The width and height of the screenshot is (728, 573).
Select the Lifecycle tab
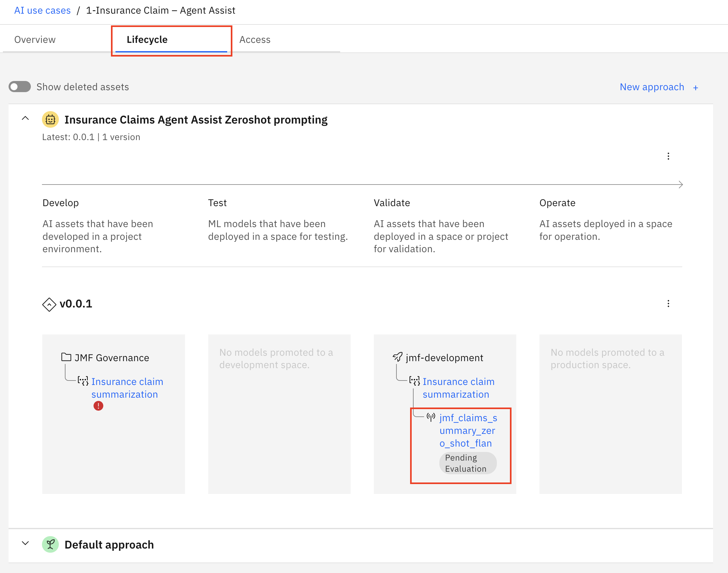coord(171,40)
